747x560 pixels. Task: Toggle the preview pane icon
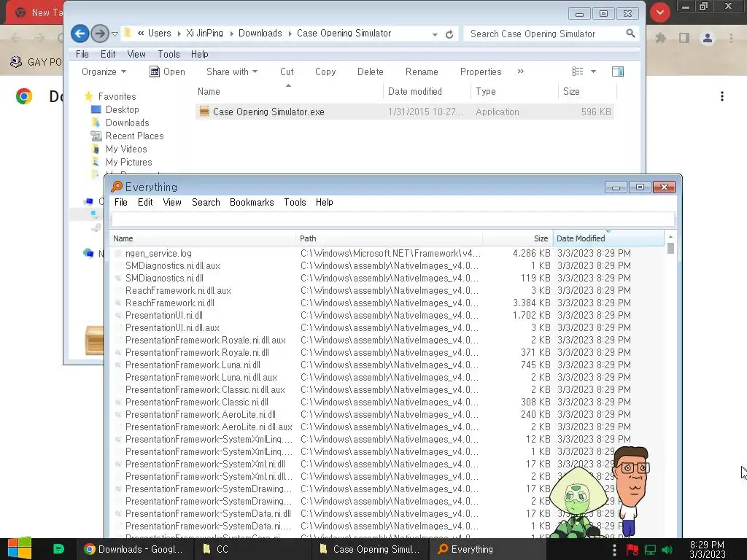click(618, 71)
